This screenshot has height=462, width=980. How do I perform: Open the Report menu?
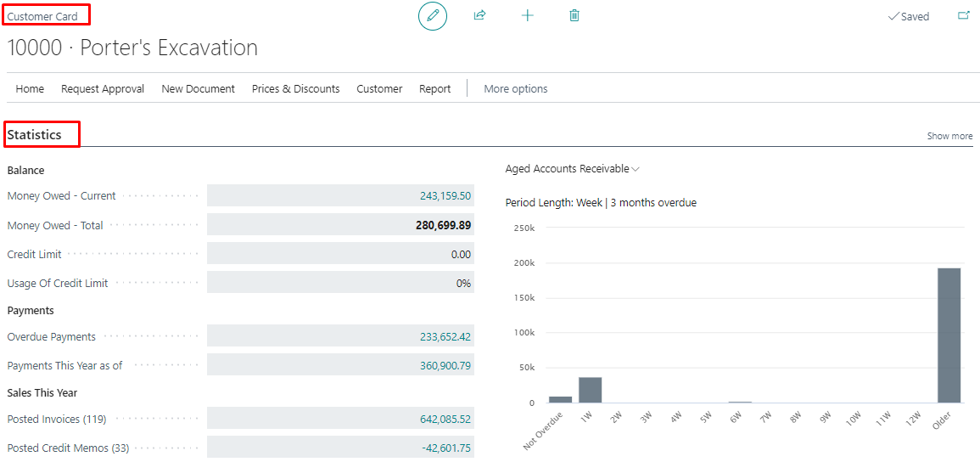(x=434, y=88)
